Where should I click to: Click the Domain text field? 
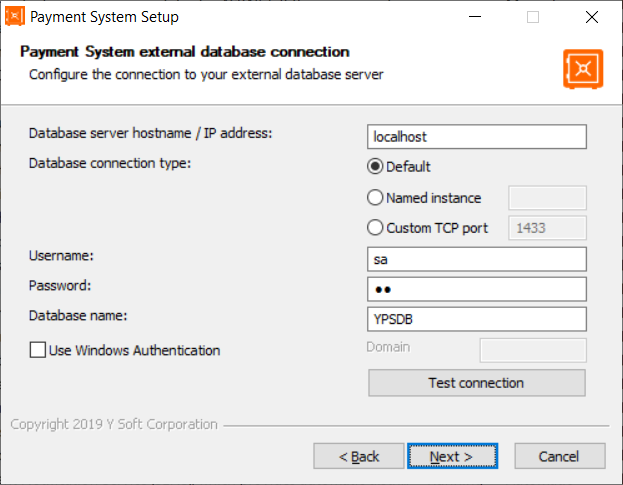pyautogui.click(x=532, y=349)
